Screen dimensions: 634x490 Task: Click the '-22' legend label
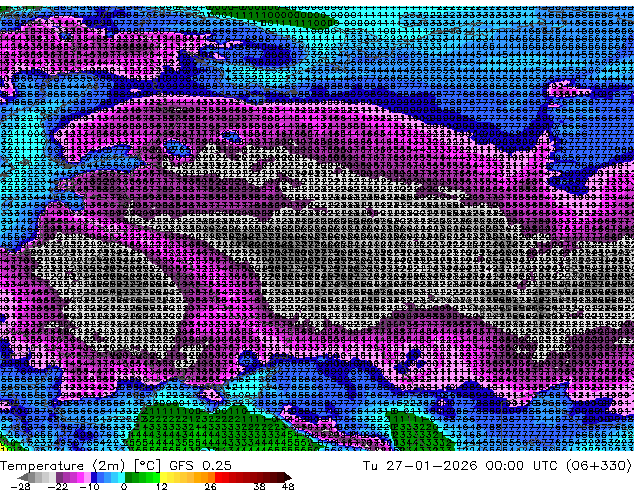pos(57,486)
